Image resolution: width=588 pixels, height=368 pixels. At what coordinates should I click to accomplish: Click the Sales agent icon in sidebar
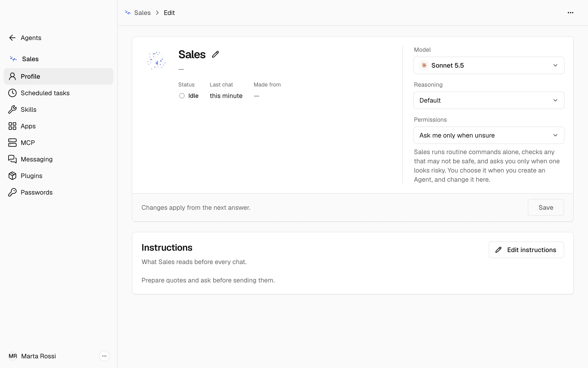pos(13,59)
